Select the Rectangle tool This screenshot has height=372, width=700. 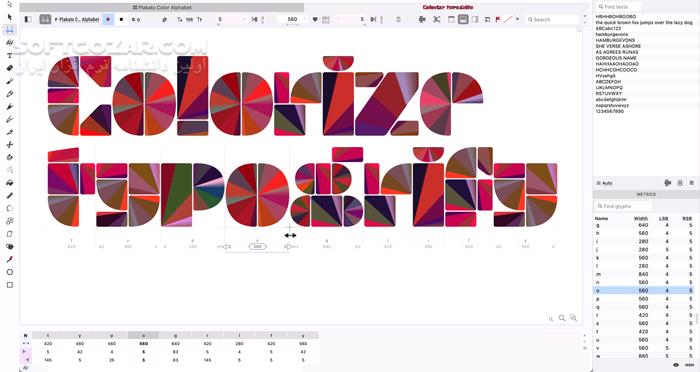[x=10, y=285]
